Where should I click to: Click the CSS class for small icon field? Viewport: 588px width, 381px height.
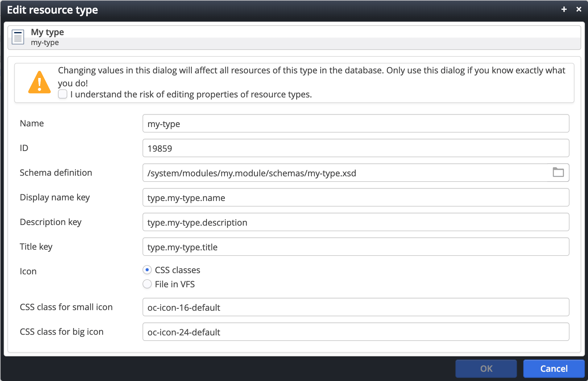pyautogui.click(x=355, y=307)
